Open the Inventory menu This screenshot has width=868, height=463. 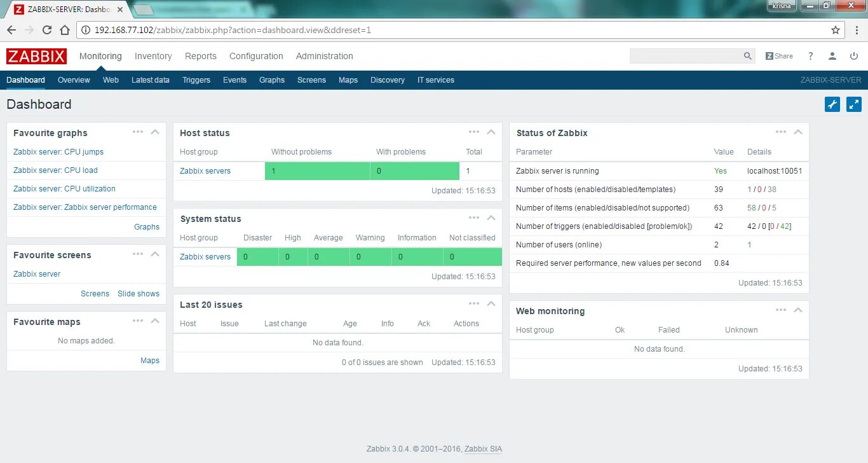tap(153, 56)
